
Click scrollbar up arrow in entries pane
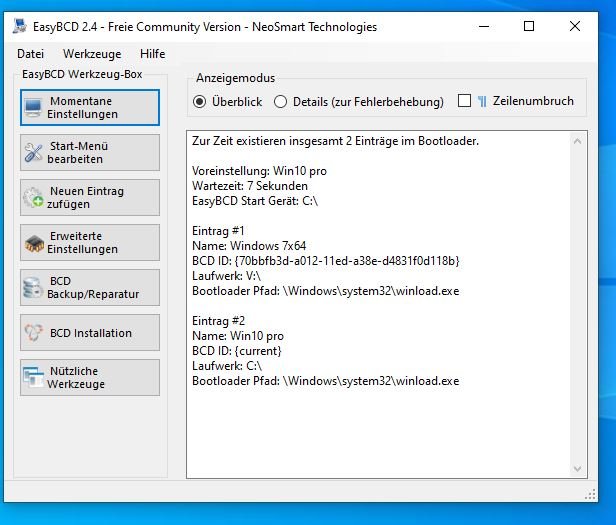578,141
